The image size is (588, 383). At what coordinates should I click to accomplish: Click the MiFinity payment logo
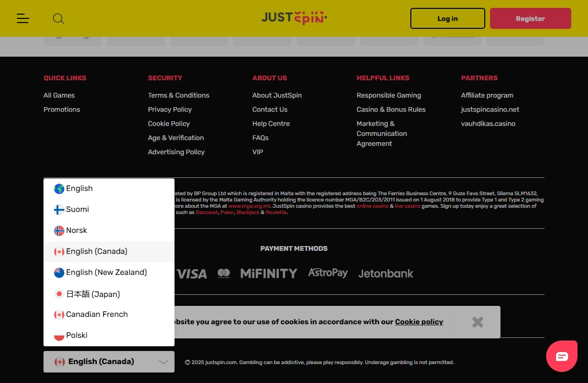[268, 273]
